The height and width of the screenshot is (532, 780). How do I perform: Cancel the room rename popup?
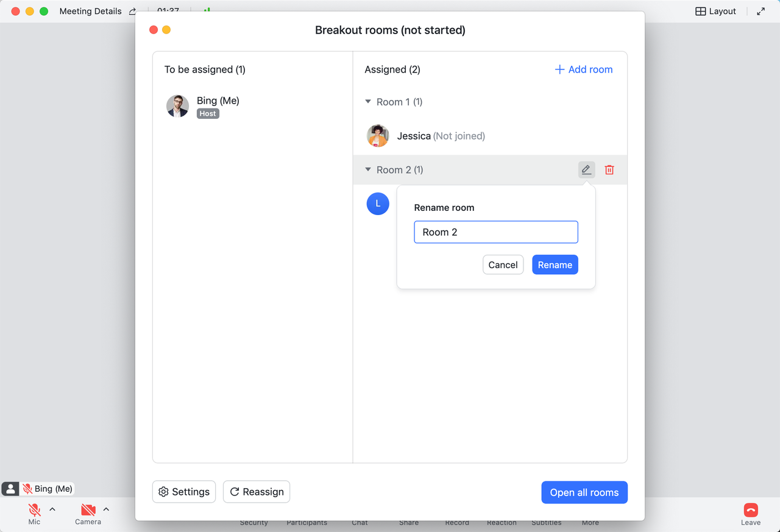tap(503, 265)
